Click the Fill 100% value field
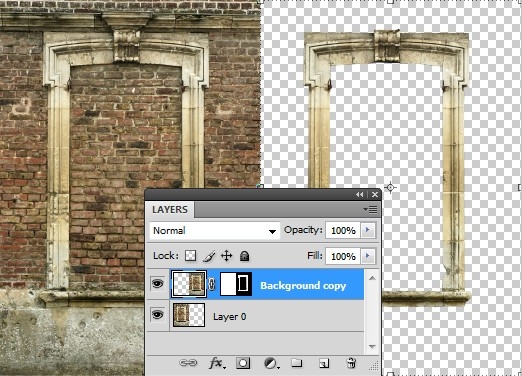 coord(343,256)
